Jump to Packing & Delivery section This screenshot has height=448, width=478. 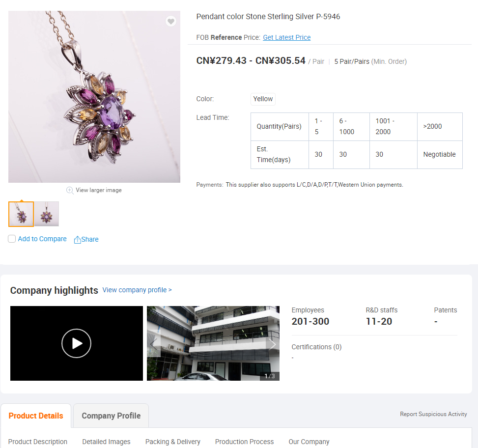pos(173,442)
